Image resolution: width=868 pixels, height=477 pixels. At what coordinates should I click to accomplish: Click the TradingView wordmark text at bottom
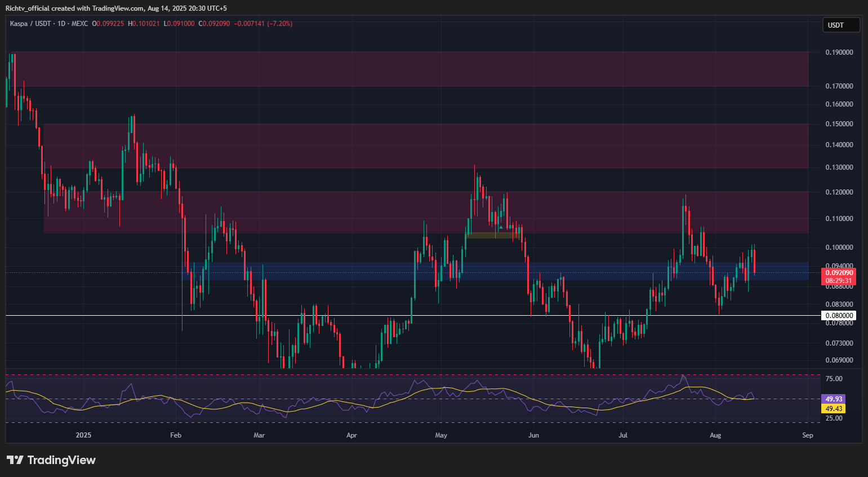[x=61, y=460]
